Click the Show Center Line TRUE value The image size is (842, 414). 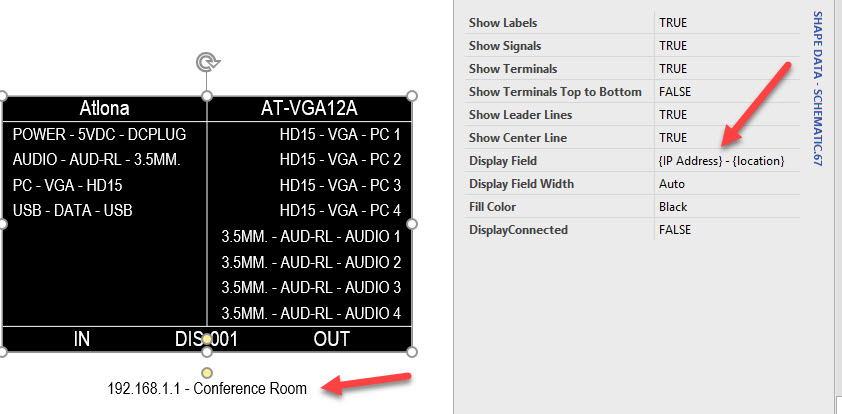[x=673, y=137]
